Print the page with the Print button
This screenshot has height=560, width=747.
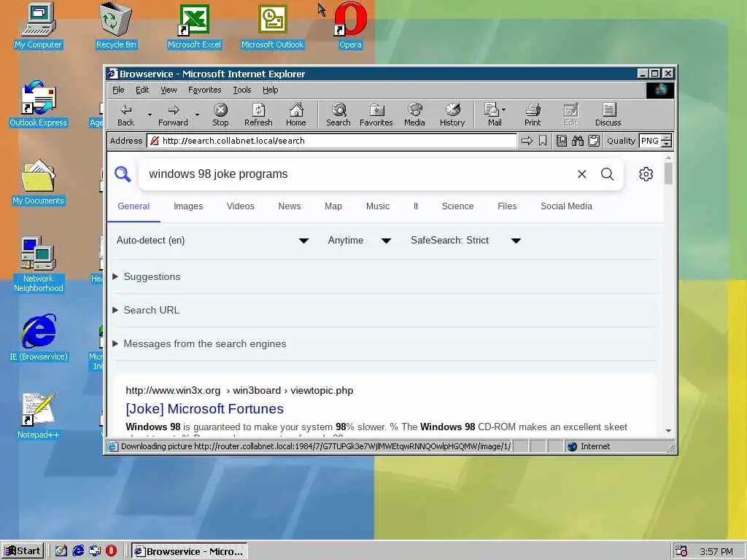[533, 115]
